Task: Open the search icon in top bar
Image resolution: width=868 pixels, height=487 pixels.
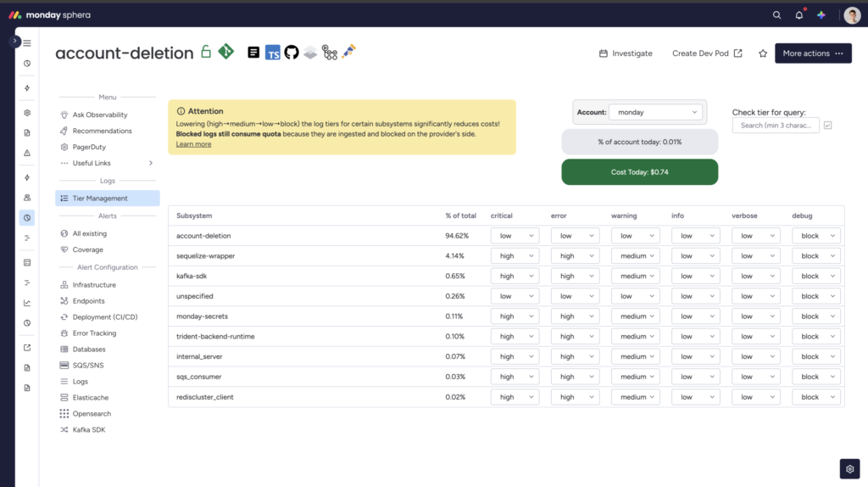Action: [776, 15]
